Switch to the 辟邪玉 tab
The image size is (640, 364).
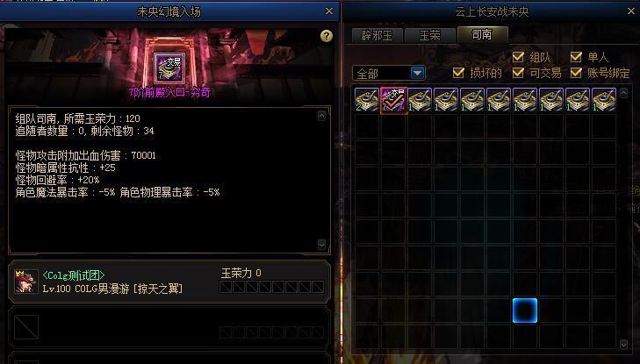click(378, 35)
